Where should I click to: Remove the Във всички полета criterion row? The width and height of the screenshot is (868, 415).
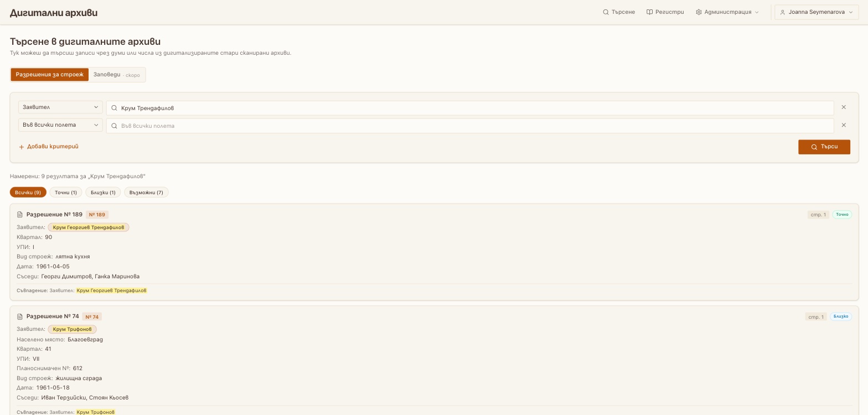click(844, 125)
